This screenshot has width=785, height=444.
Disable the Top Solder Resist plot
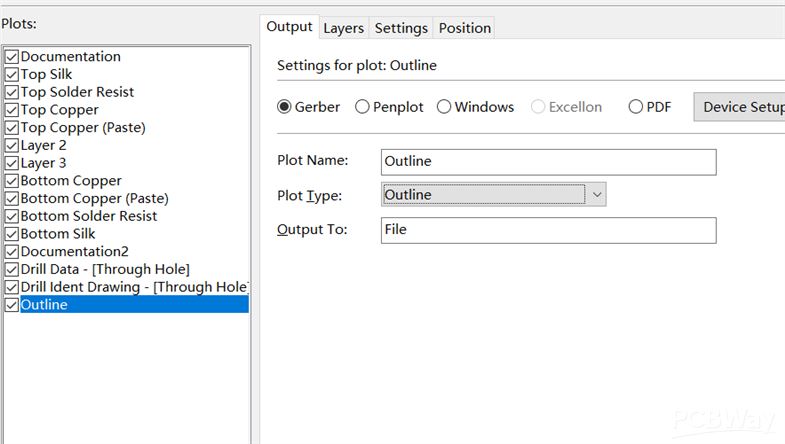tap(12, 92)
